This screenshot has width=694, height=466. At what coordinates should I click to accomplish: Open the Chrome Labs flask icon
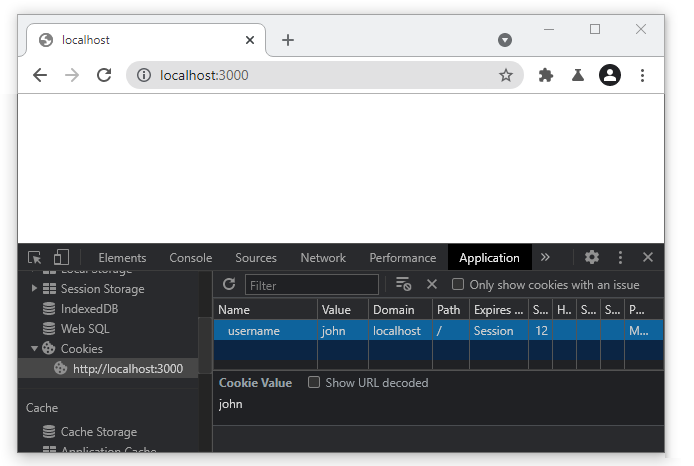578,75
